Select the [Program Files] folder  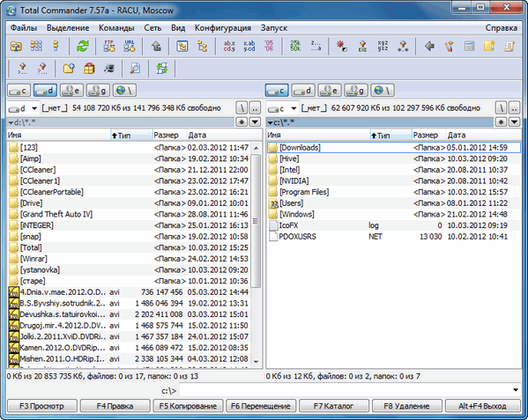[394, 192]
